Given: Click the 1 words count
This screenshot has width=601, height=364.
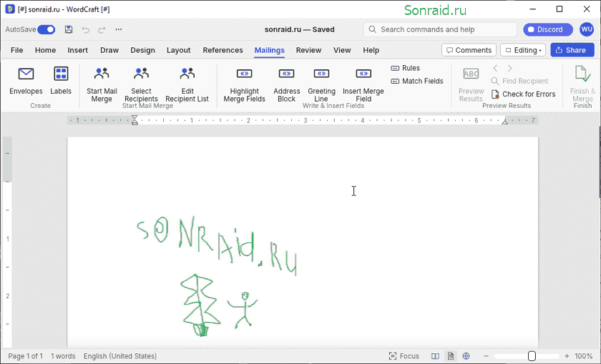Looking at the screenshot, I should [63, 356].
